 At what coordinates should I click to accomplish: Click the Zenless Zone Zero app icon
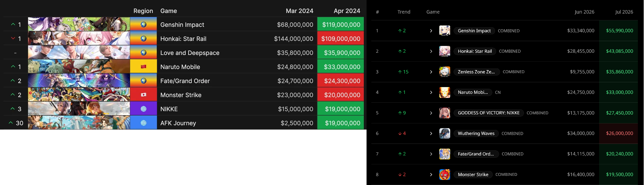[445, 72]
